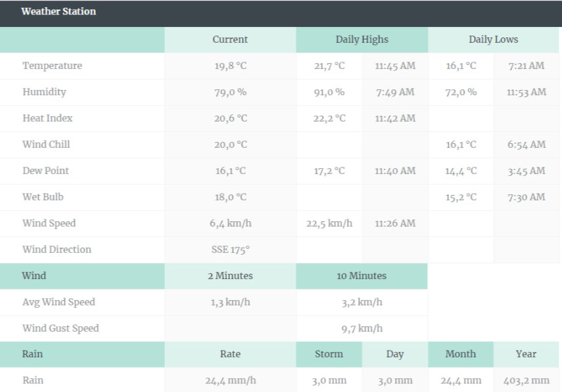Click the Wind Speed high 22,5 km/h
This screenshot has width=562, height=392.
tap(329, 223)
